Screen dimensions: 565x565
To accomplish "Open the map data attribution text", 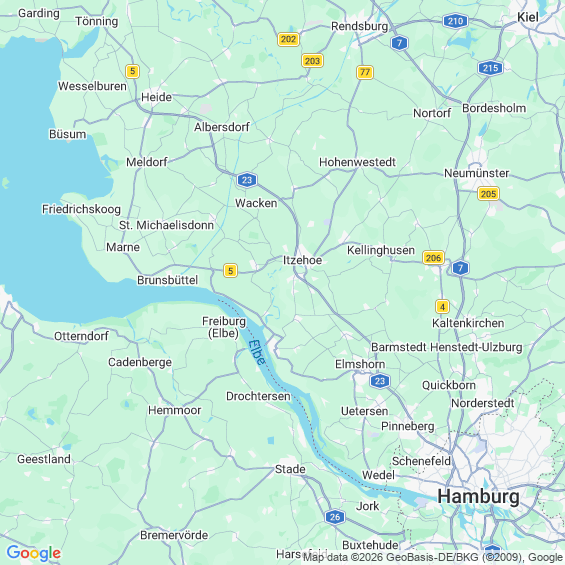I will pyautogui.click(x=433, y=557).
